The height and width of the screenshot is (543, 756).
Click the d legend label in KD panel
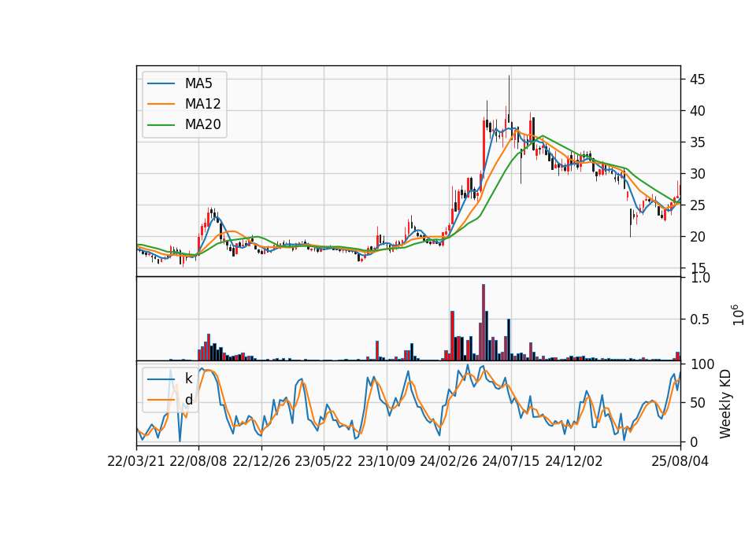click(189, 400)
